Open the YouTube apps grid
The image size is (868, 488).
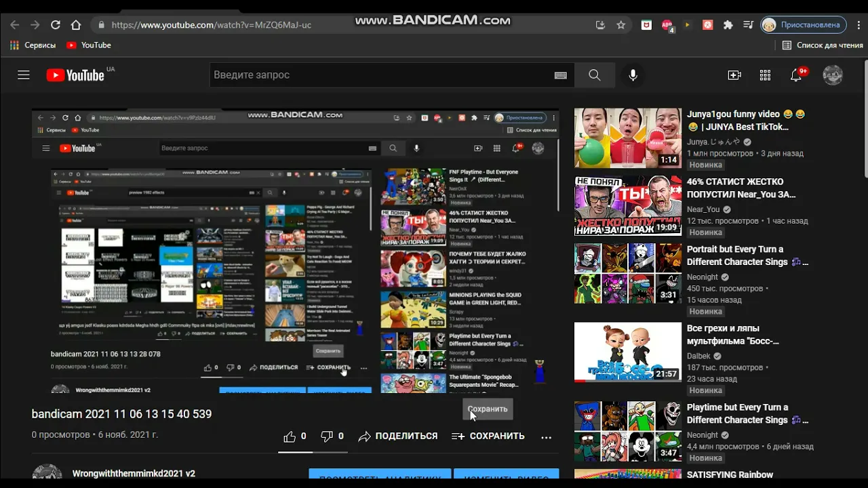[x=765, y=75]
